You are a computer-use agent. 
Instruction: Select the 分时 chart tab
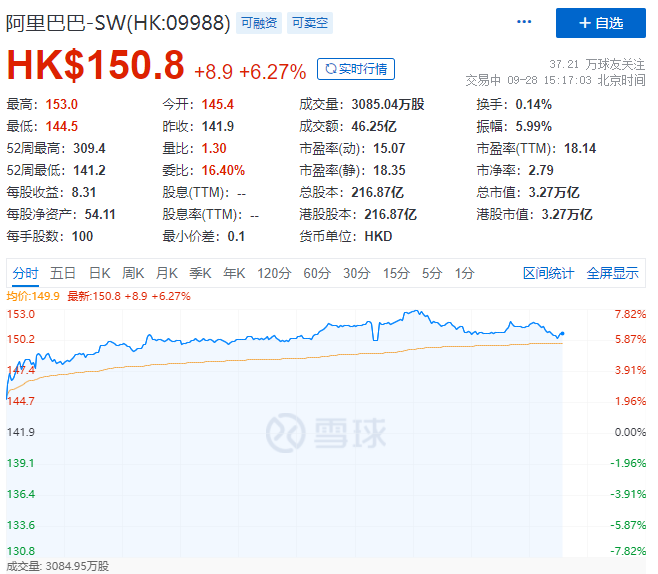coord(26,273)
